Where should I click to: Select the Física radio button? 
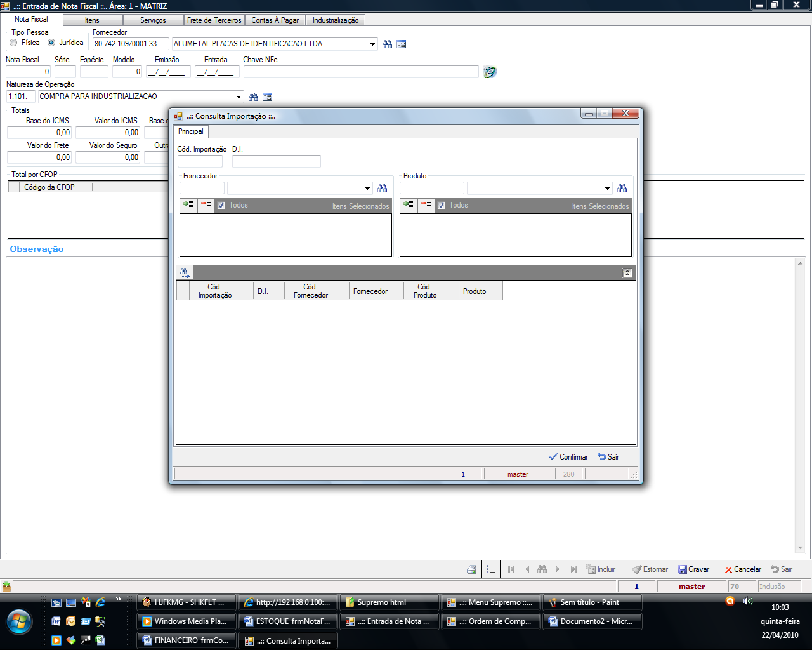tap(13, 43)
